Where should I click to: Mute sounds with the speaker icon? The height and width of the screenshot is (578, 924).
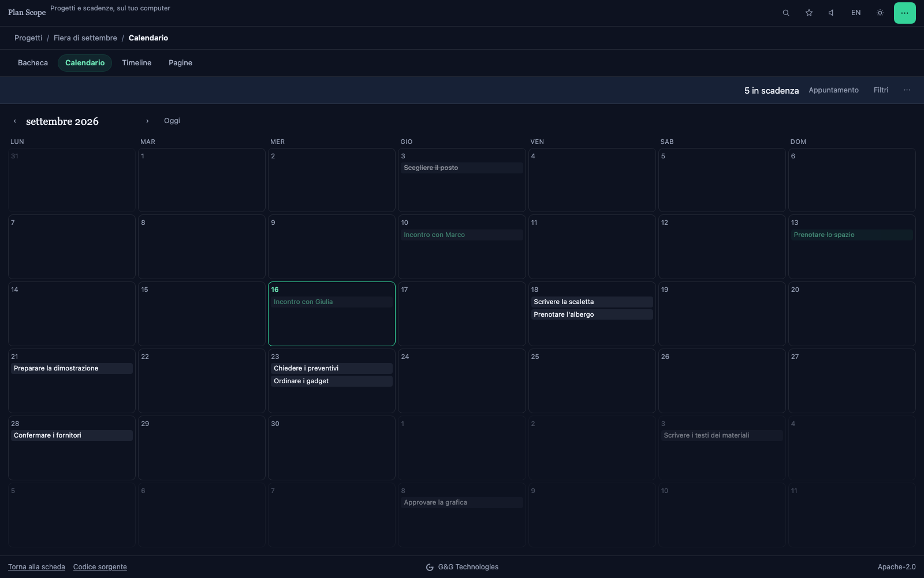pos(832,13)
